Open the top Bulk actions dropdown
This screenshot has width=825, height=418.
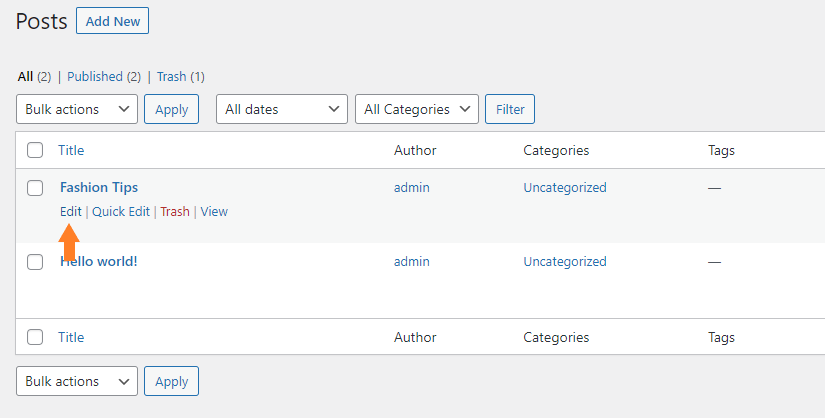77,109
